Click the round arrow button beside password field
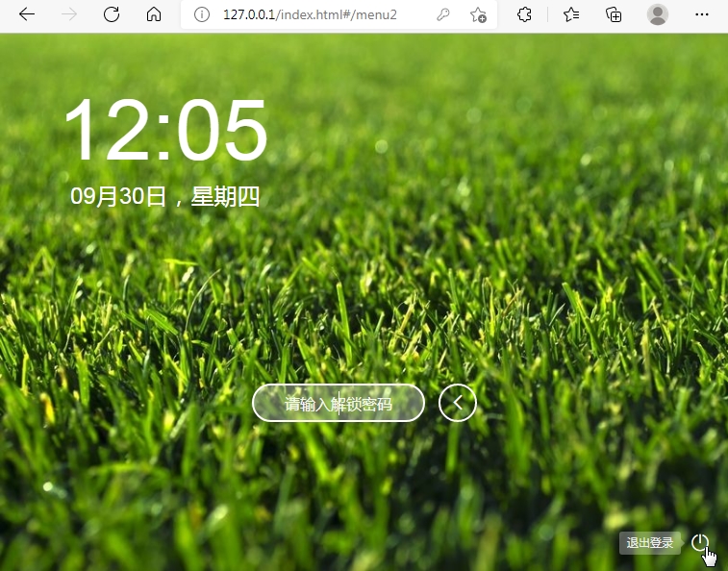 coord(458,403)
